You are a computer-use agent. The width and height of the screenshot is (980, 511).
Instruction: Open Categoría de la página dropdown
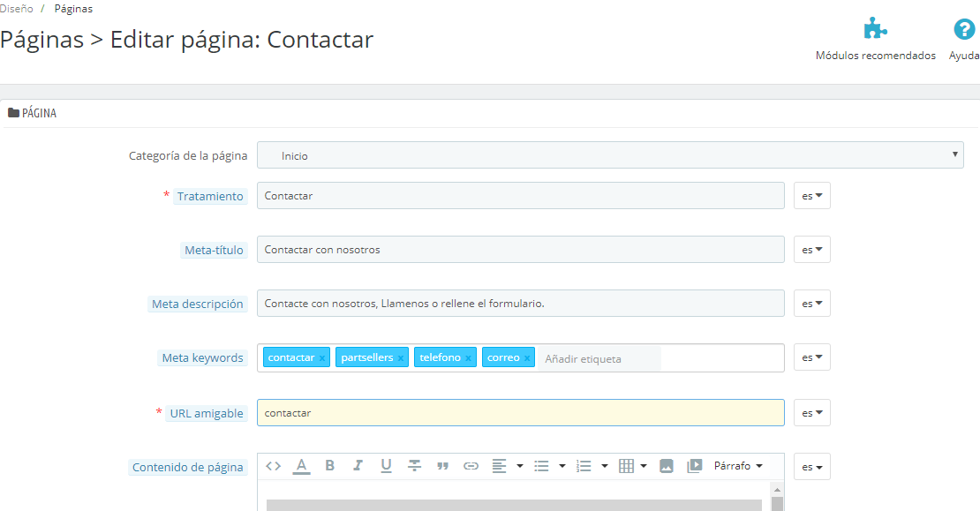pos(610,155)
